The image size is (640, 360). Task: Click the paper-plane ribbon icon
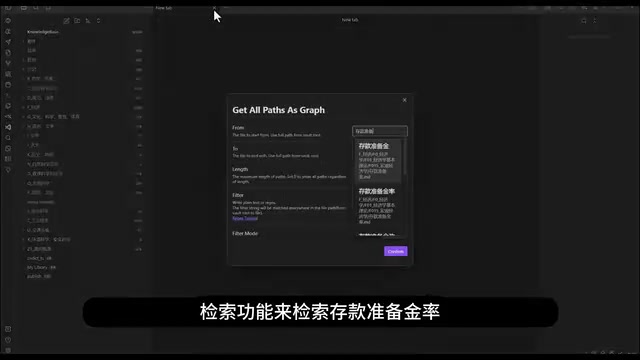coord(8,42)
